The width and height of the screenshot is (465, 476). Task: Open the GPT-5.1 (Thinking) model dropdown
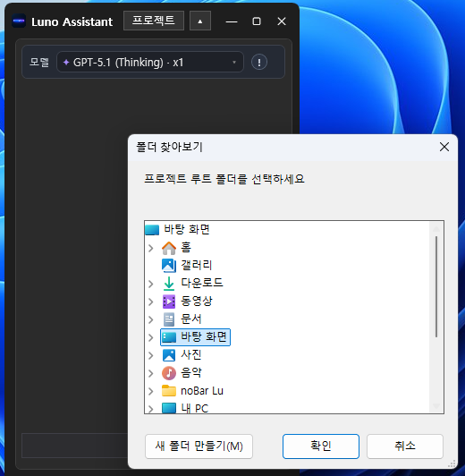(x=150, y=63)
